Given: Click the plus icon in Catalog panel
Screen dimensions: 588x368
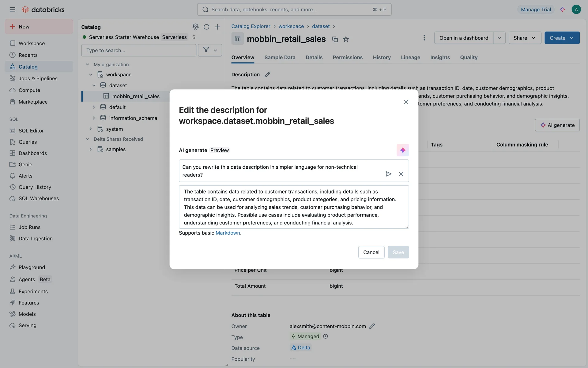Looking at the screenshot, I should 217,27.
